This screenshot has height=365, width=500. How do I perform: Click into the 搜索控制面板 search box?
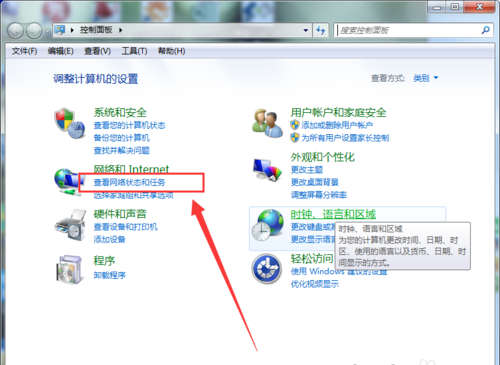click(x=408, y=30)
